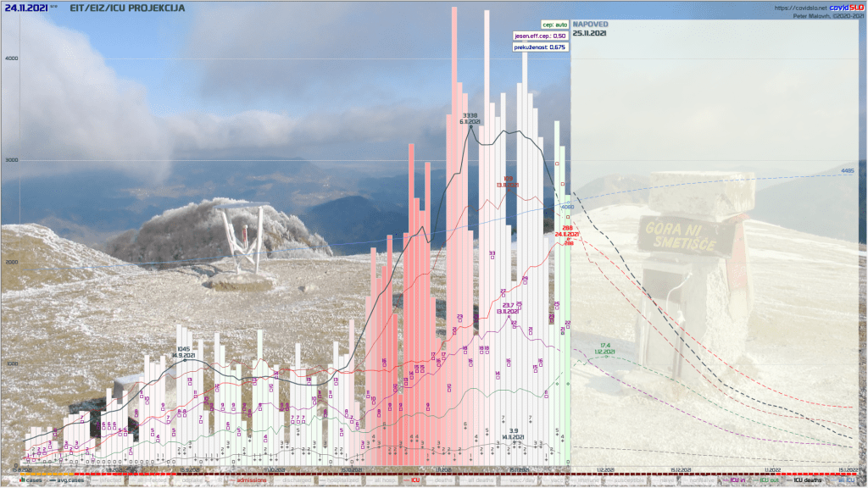The width and height of the screenshot is (868, 488).
Task: Click the 3338 peak label on 6.11.2021
Action: click(470, 115)
